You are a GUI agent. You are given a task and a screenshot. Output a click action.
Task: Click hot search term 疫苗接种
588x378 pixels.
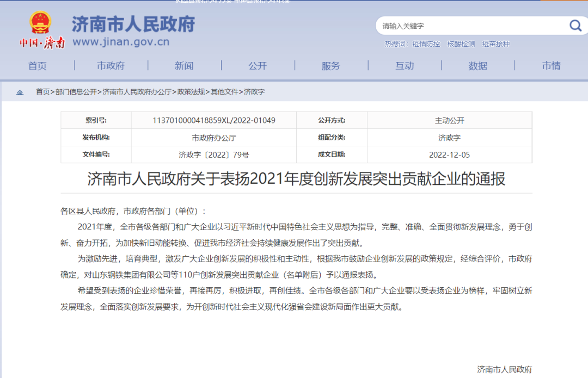pos(495,44)
